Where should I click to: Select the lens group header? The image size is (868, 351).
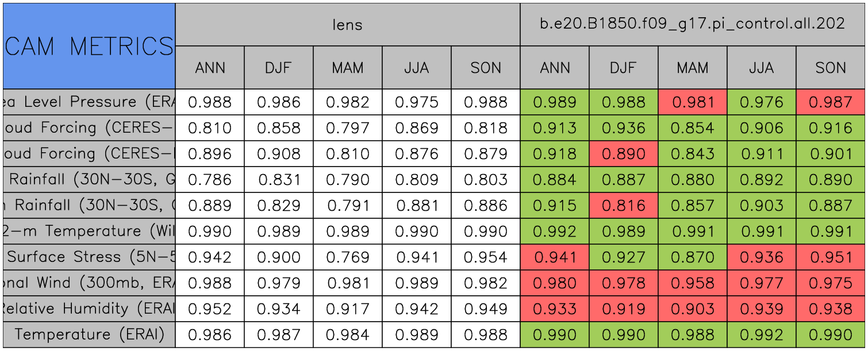(x=348, y=25)
